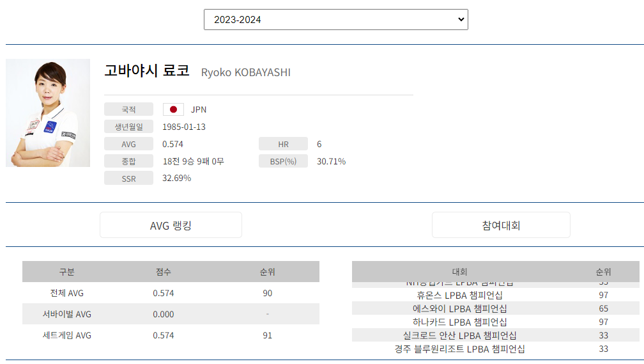Viewport: 644px width, 364px height.
Task: Click the 세트게임 AVG rank 91
Action: tap(267, 335)
